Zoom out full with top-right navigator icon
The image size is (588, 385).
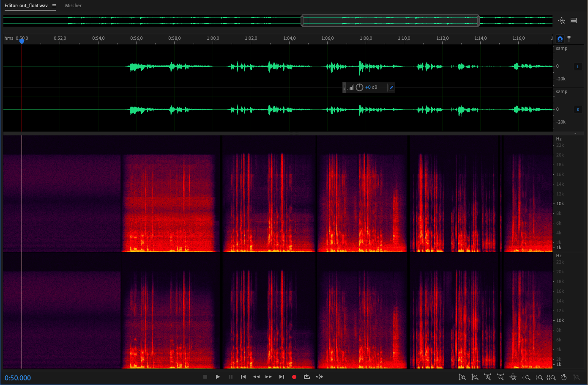pos(561,20)
